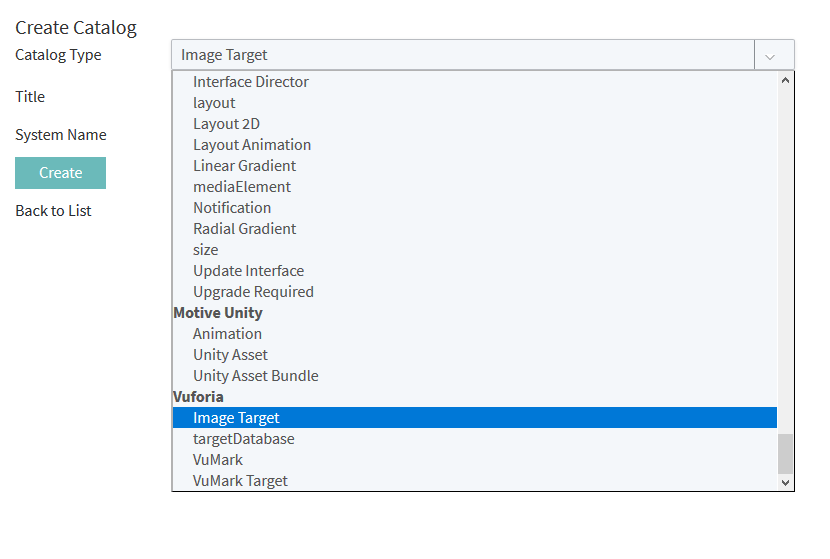Pick VuMark Target from the list
The image size is (830, 559).
[x=240, y=481]
